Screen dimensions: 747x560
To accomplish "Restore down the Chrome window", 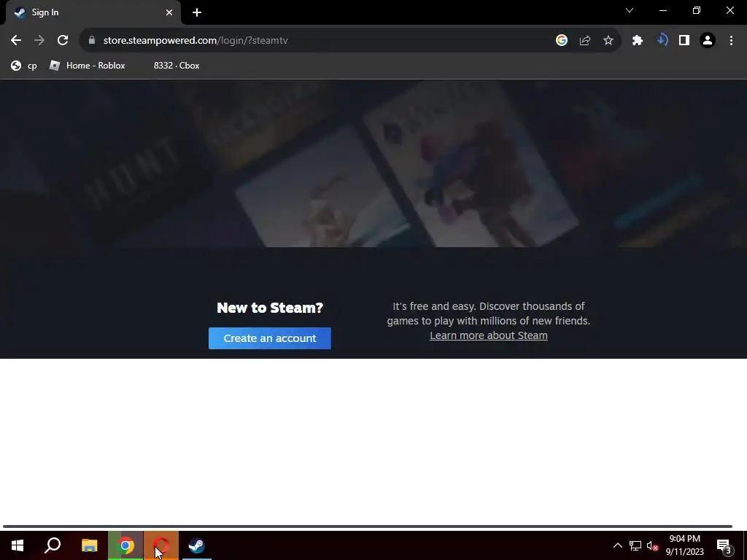I will (x=697, y=10).
